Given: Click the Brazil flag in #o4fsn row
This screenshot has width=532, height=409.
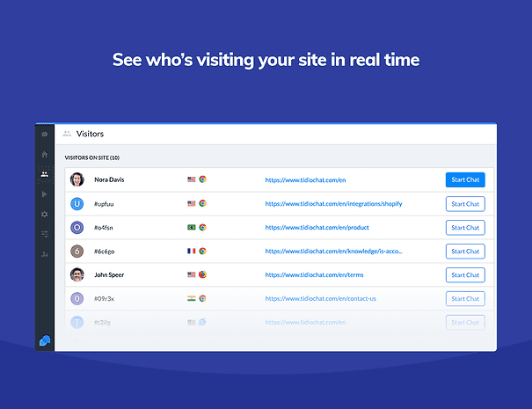Looking at the screenshot, I should point(191,227).
